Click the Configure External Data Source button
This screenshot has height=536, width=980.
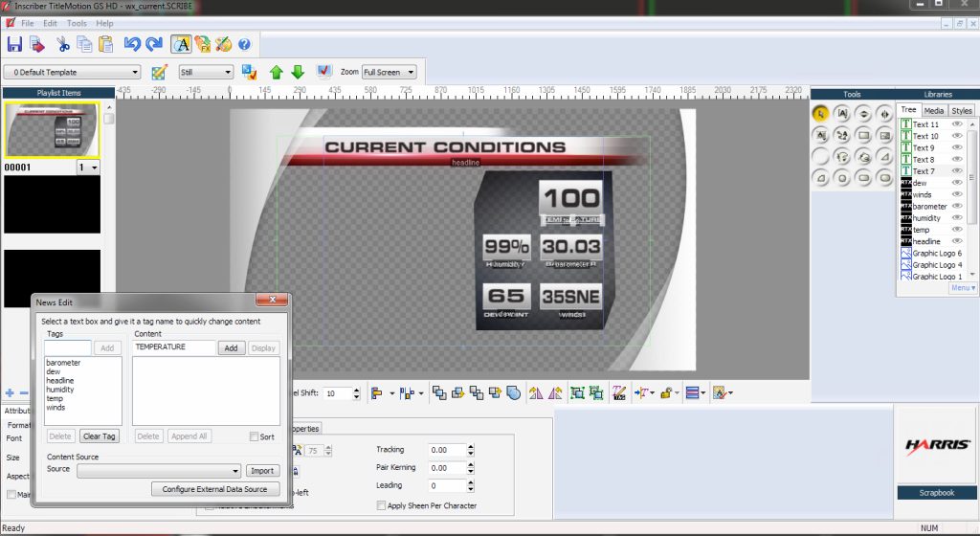(215, 489)
